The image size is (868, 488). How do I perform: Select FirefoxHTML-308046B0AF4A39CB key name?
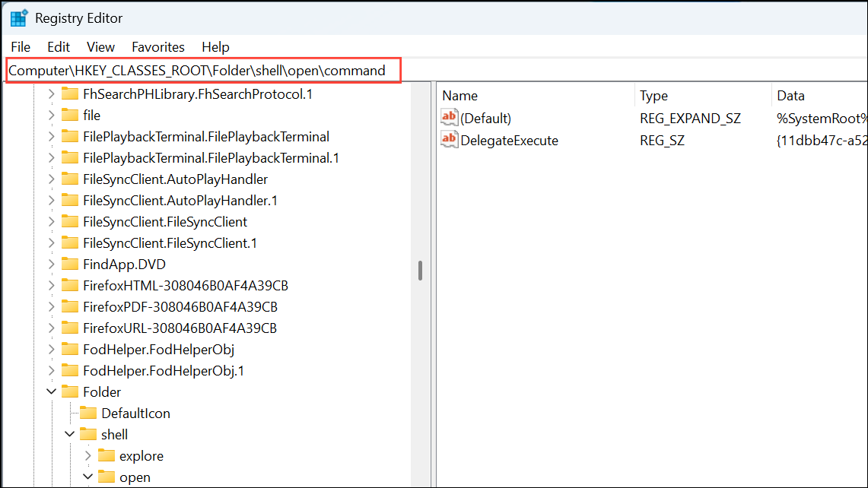click(186, 286)
